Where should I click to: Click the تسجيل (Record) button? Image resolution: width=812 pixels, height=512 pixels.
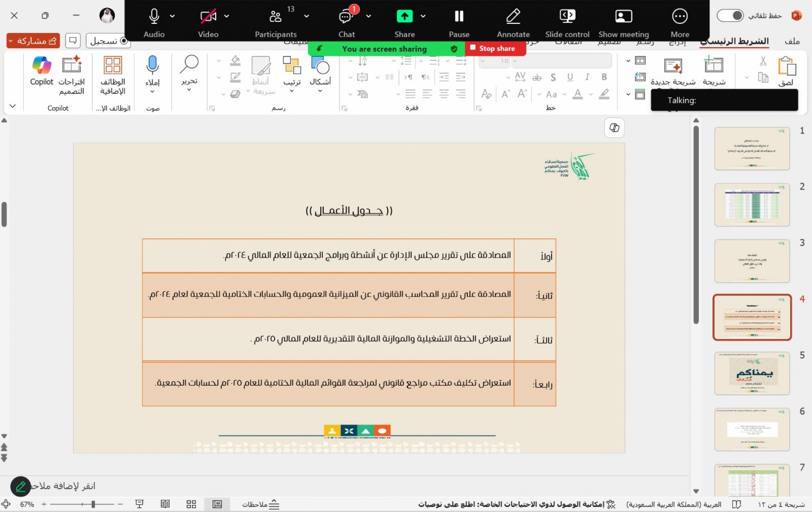108,41
